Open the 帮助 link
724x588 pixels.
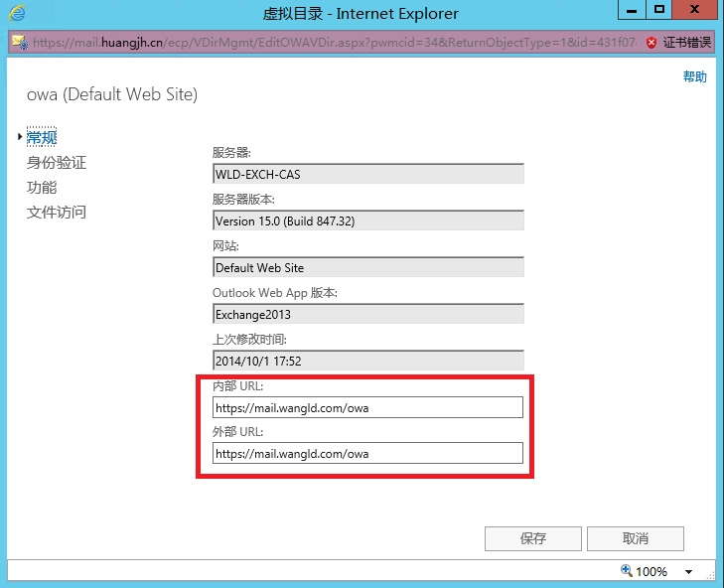click(694, 76)
